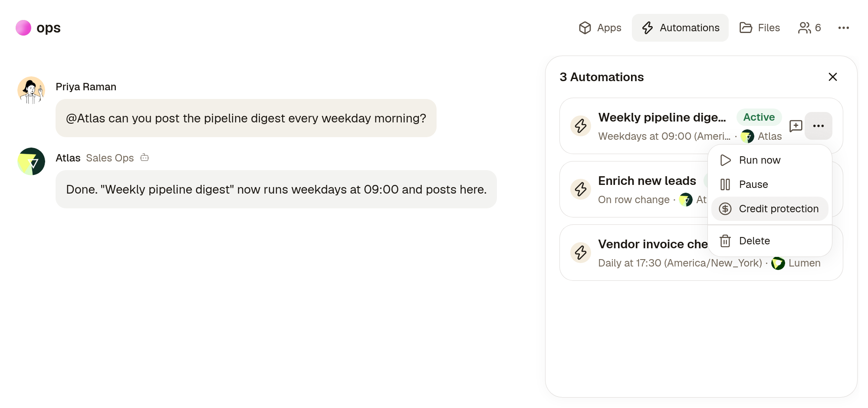Open the Apps tab
Image resolution: width=868 pixels, height=408 pixels.
(600, 28)
